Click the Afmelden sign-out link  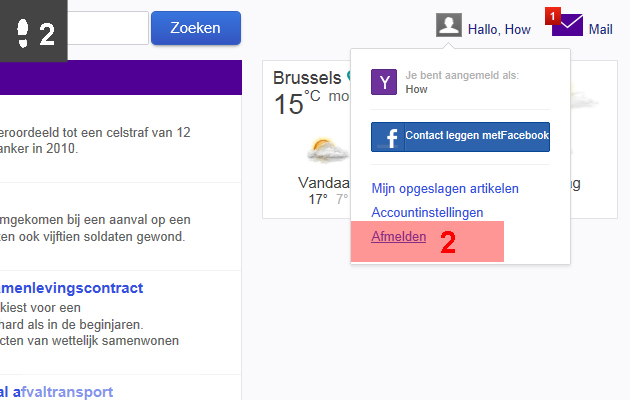coord(399,237)
